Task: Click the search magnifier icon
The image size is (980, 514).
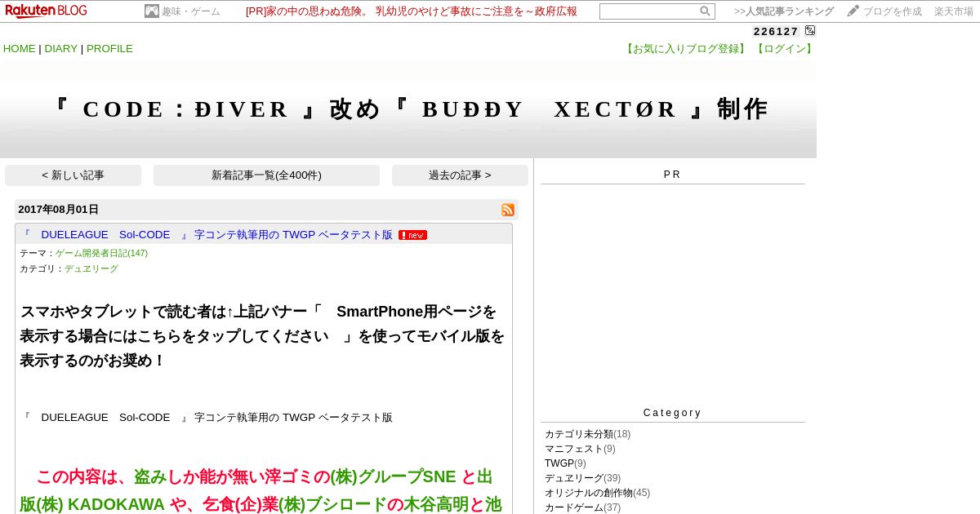Action: pyautogui.click(x=705, y=11)
